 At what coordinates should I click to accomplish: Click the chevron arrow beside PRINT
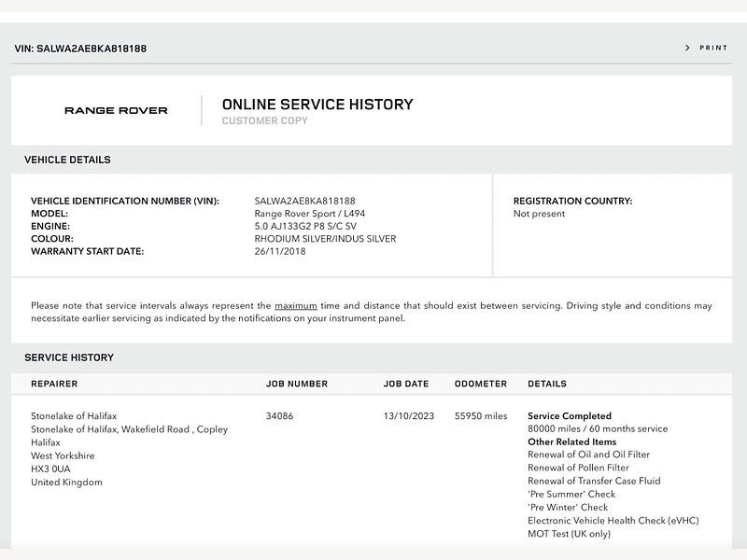click(x=687, y=48)
